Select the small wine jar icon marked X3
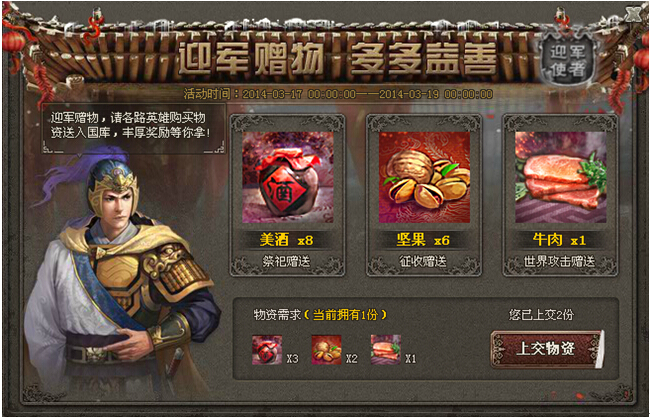The height and width of the screenshot is (418, 650). point(267,350)
